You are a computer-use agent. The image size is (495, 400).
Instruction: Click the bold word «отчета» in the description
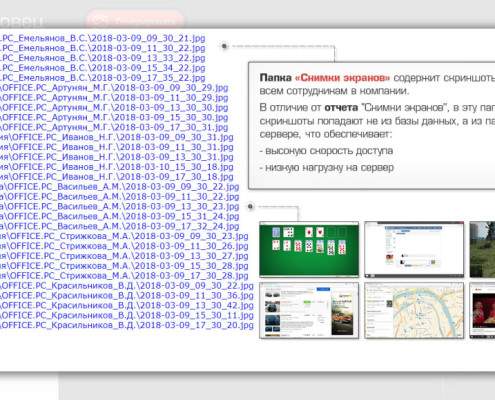[x=341, y=108]
